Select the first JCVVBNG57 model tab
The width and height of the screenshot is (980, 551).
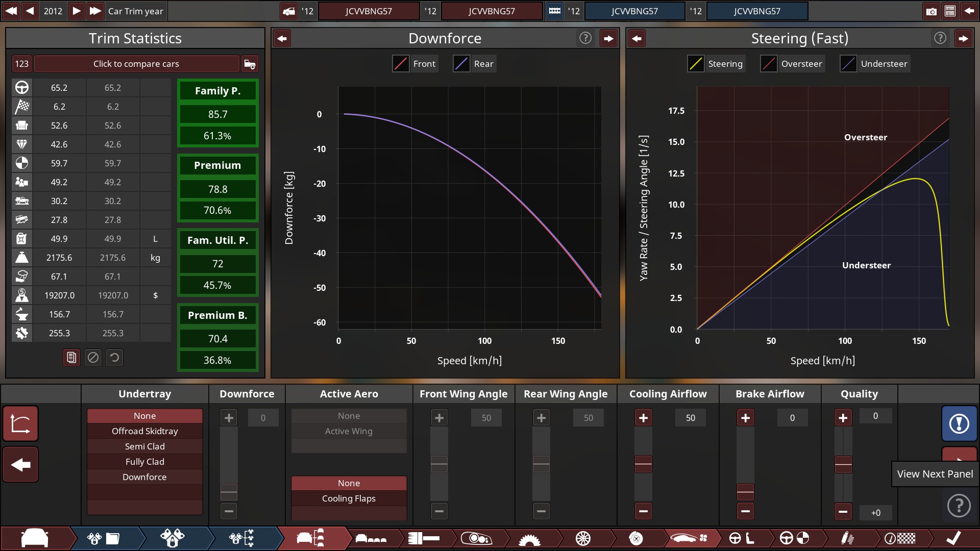[369, 11]
